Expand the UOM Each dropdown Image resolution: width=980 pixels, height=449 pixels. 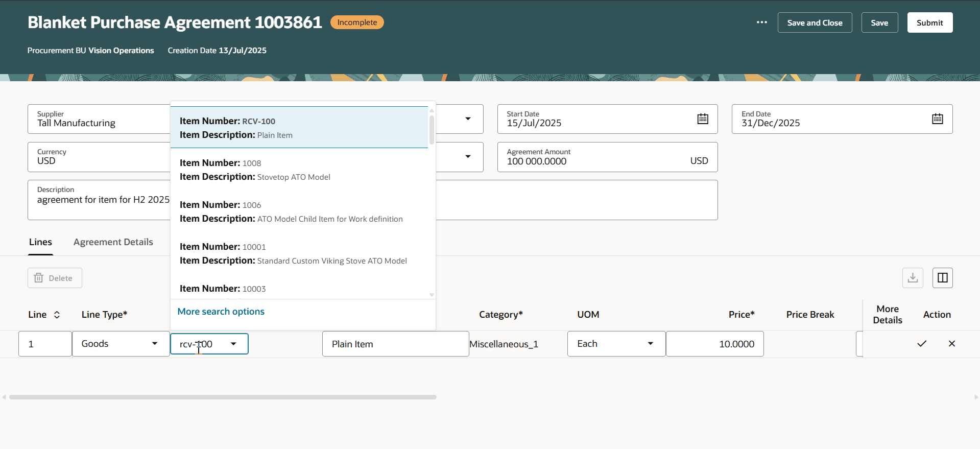650,344
